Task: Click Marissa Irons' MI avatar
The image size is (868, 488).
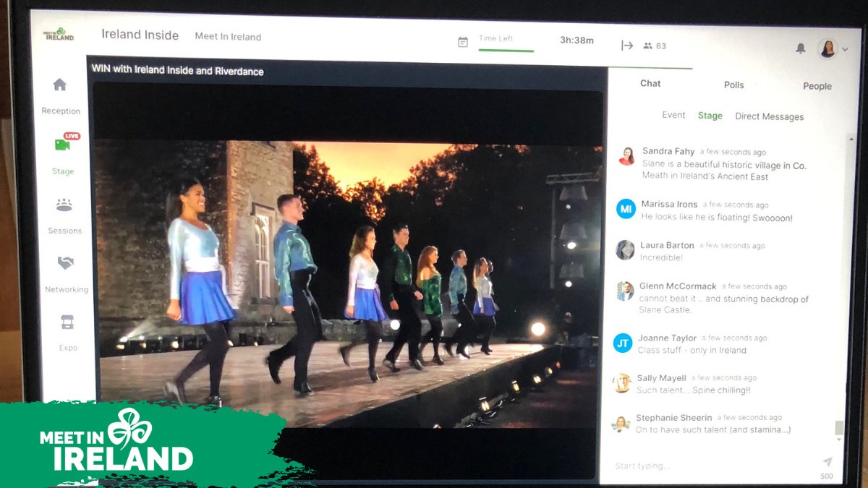Action: (626, 209)
